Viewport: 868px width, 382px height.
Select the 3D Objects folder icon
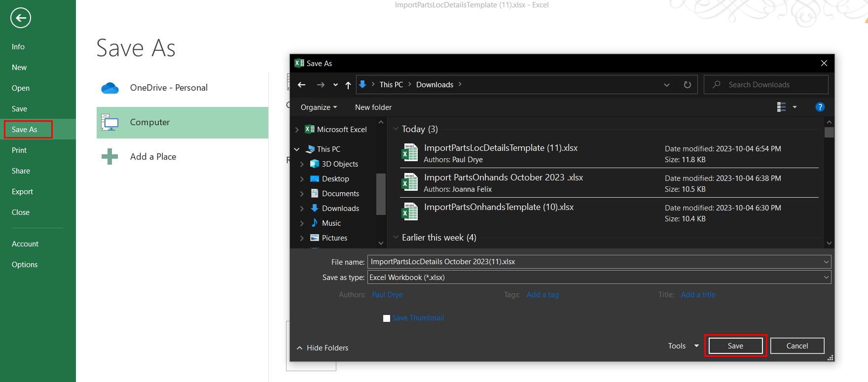pyautogui.click(x=315, y=164)
